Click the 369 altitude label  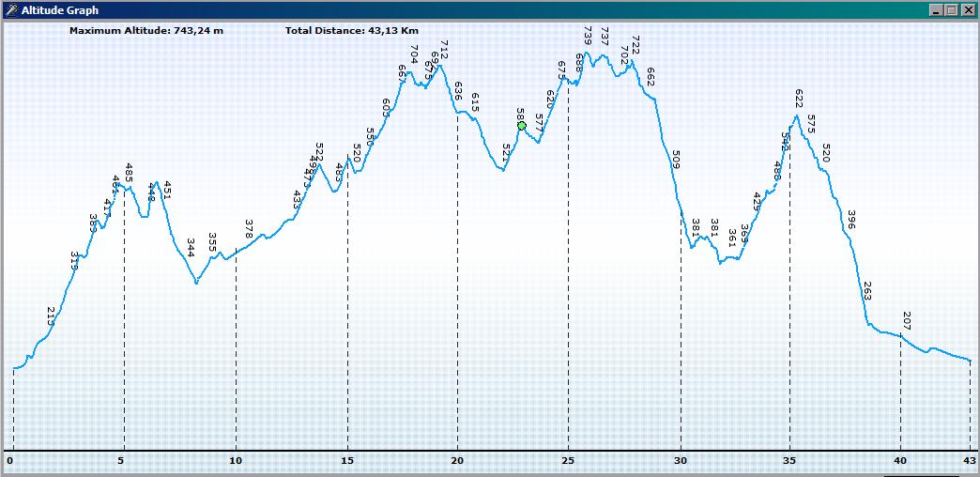[x=744, y=234]
